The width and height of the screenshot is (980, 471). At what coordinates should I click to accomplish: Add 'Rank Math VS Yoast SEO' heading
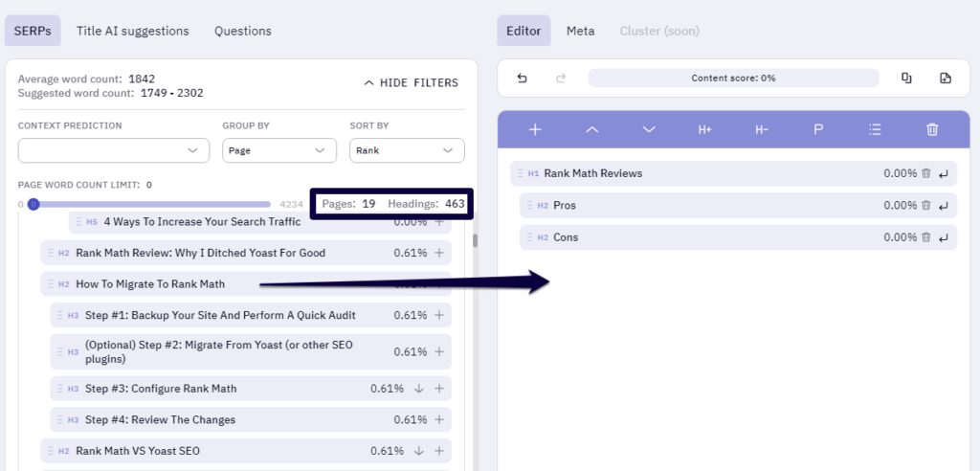[439, 451]
